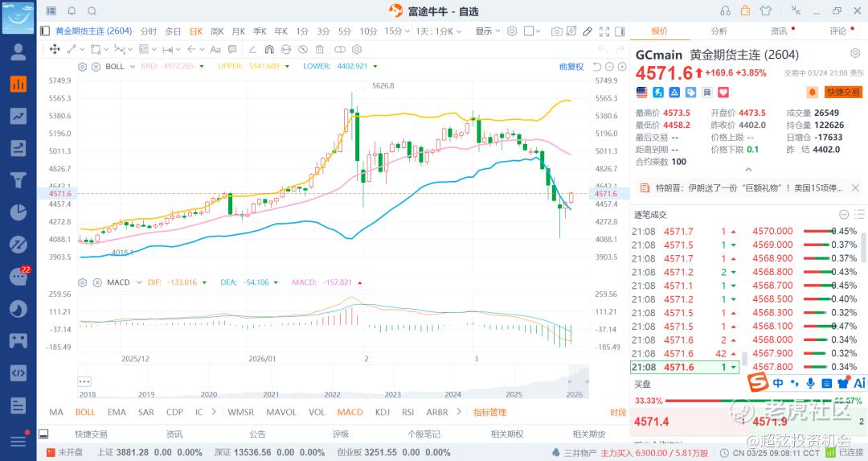
Task: Toggle the left panel layout icon beside the stock name
Action: pyautogui.click(x=45, y=31)
